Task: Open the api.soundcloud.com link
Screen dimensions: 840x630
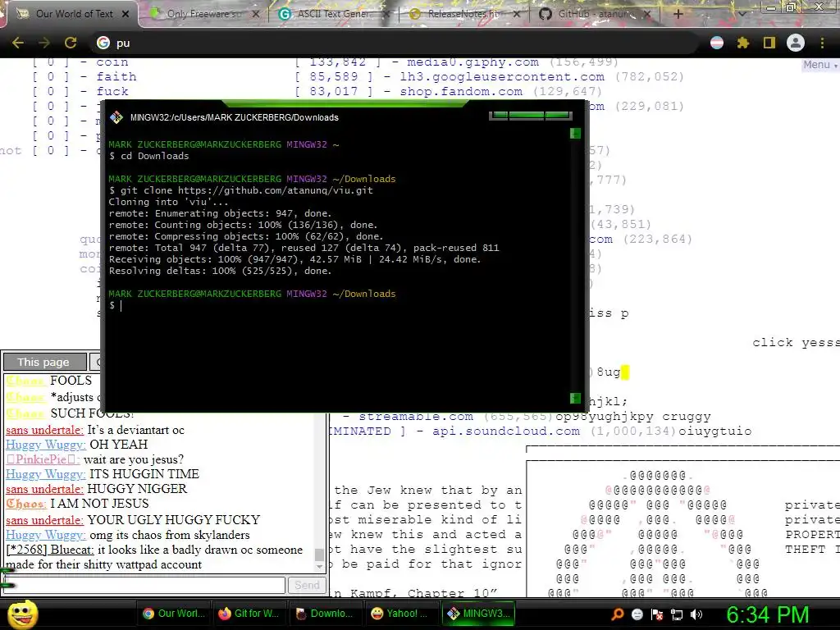Action: pyautogui.click(x=505, y=431)
